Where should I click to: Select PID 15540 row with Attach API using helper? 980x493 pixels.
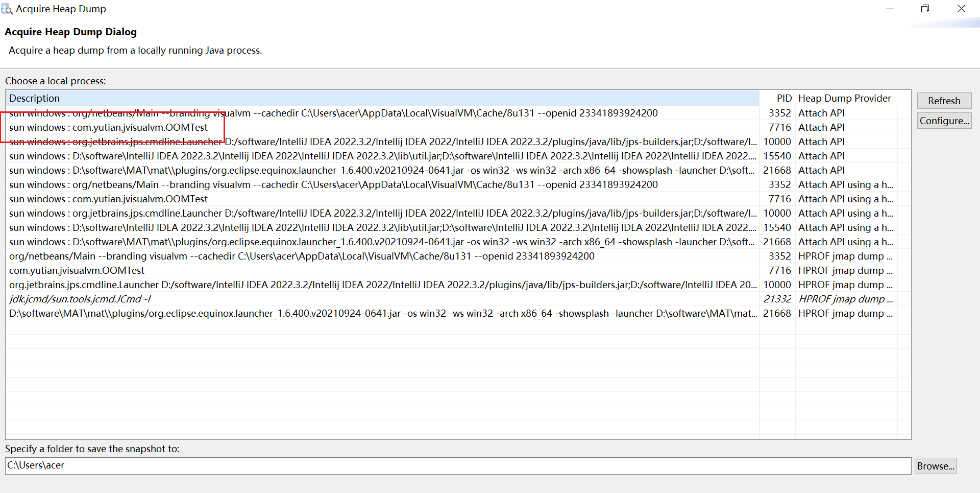coord(383,227)
